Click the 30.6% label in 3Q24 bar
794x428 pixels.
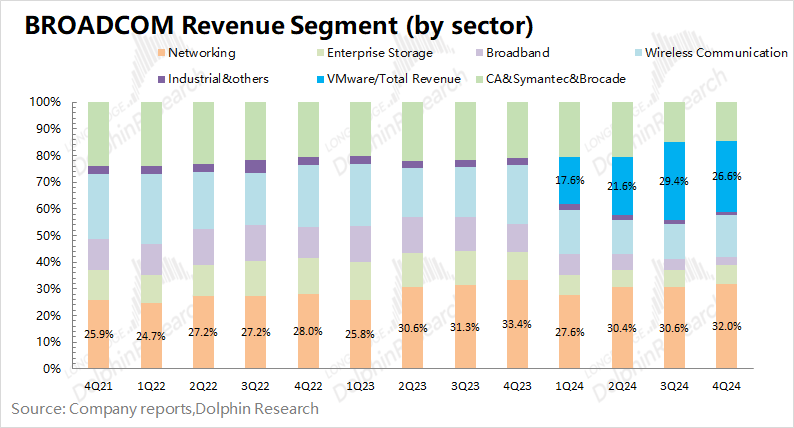tap(674, 328)
